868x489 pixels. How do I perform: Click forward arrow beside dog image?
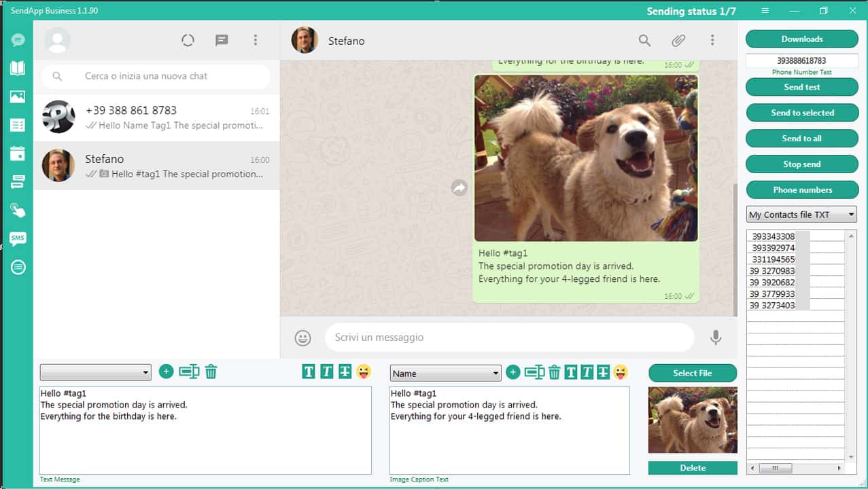click(x=459, y=188)
